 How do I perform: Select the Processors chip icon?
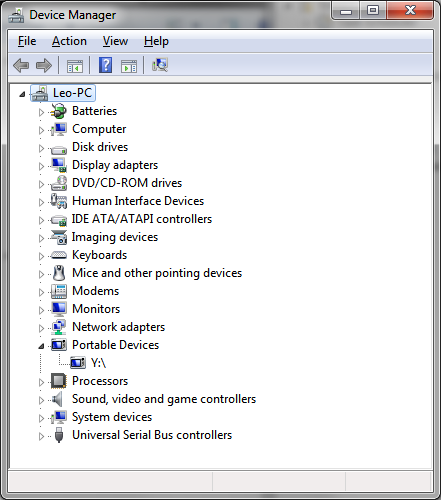59,381
